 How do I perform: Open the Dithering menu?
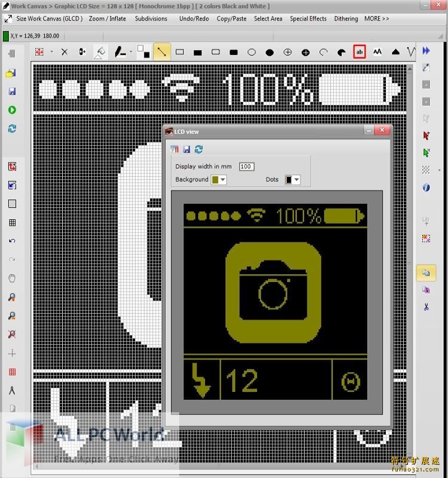tap(346, 19)
